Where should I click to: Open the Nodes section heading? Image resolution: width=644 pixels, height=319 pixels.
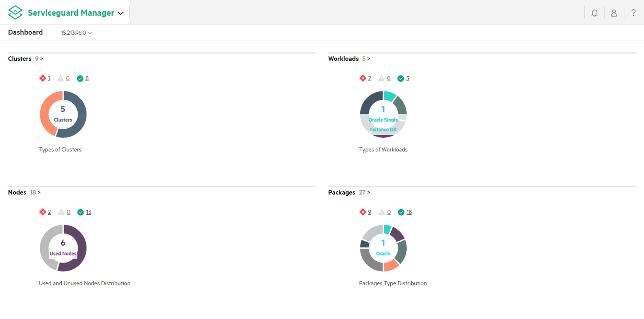(x=17, y=192)
